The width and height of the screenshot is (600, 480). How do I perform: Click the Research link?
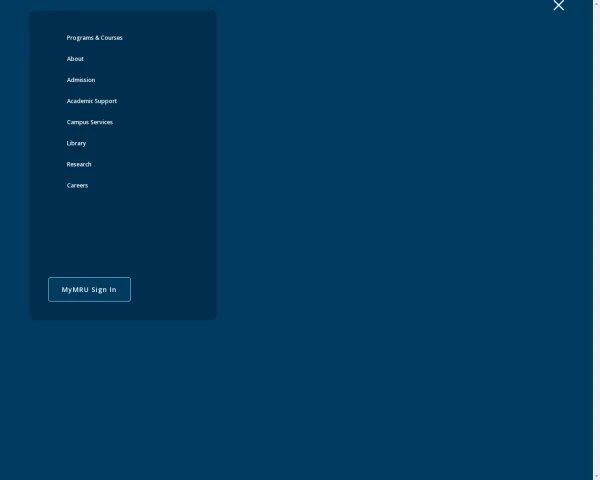[79, 164]
